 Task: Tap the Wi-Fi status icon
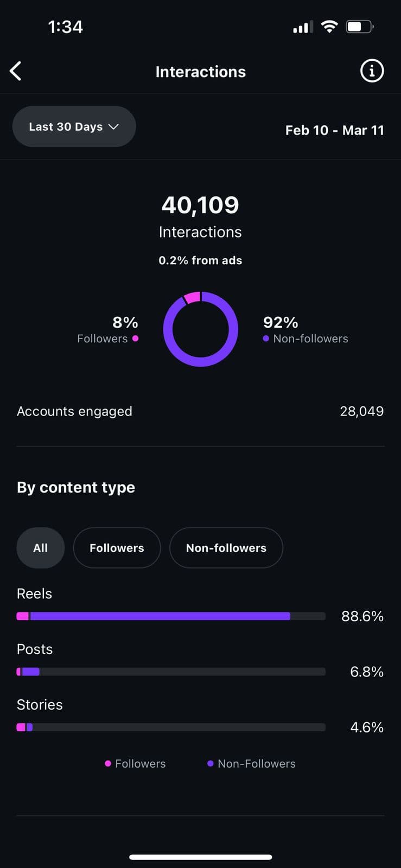tap(329, 27)
